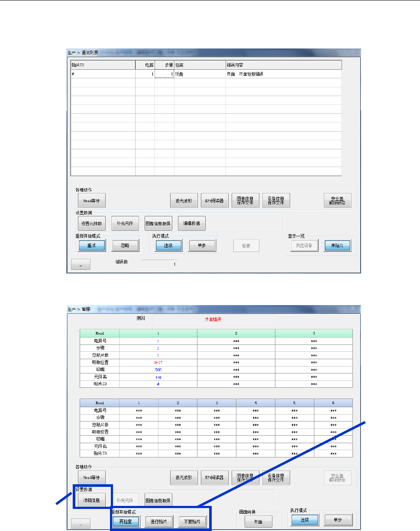The height and width of the screenshot is (531, 420).
Task: Select the 重试 restart mode
Action: coord(92,245)
